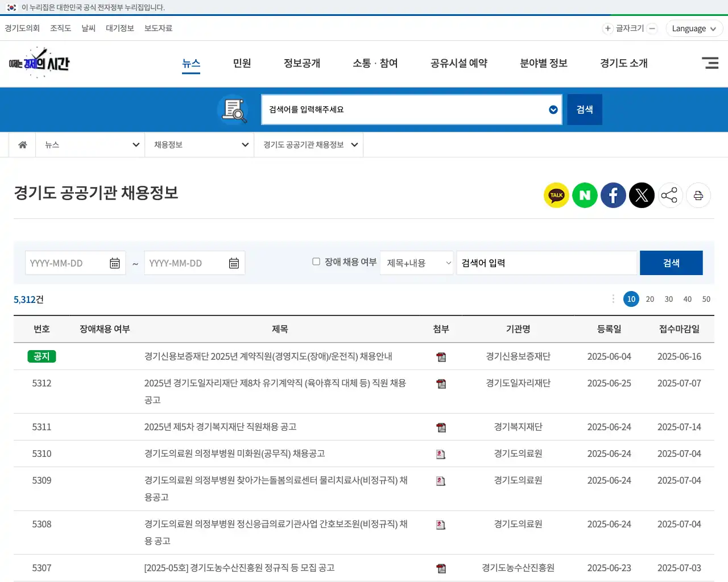The height and width of the screenshot is (582, 728).
Task: Go to home via breadcrumb house icon
Action: [23, 145]
